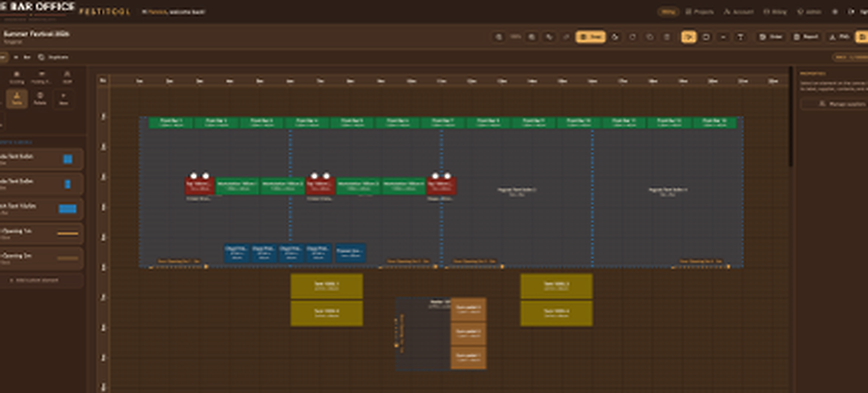868x393 pixels.
Task: Open the Order button in toolbar
Action: [771, 37]
